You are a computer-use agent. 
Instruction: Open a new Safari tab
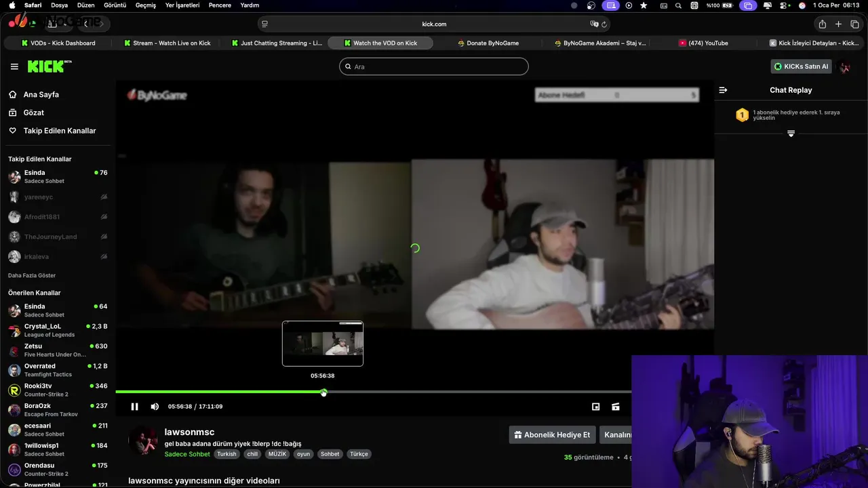838,24
